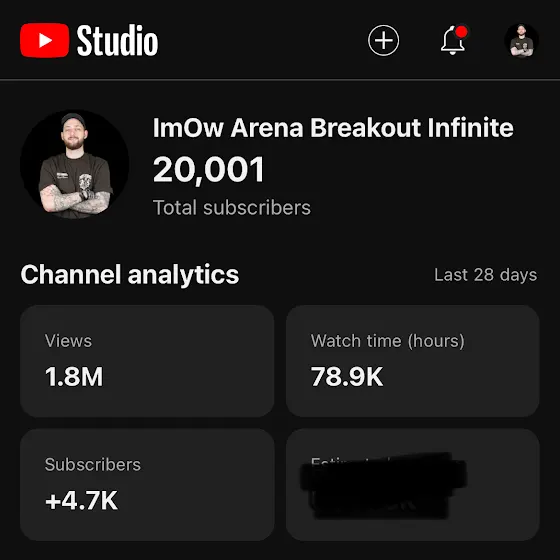Open the Views analytics card

point(147,361)
